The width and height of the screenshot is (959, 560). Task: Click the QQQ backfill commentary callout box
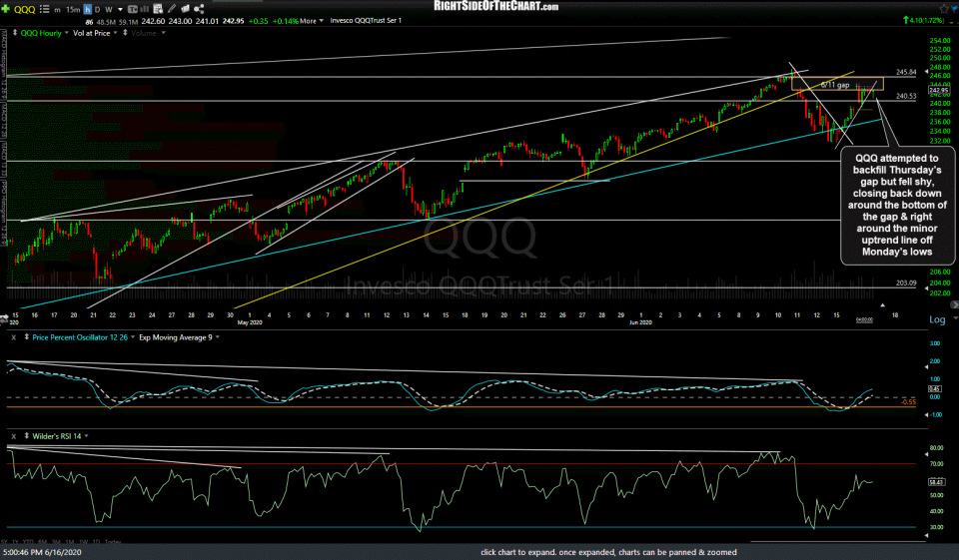click(897, 205)
